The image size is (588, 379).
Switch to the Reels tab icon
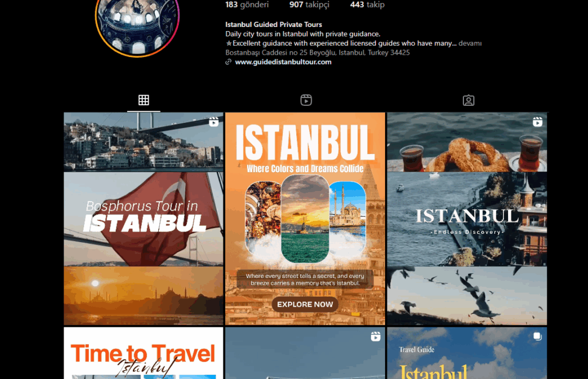(x=306, y=100)
